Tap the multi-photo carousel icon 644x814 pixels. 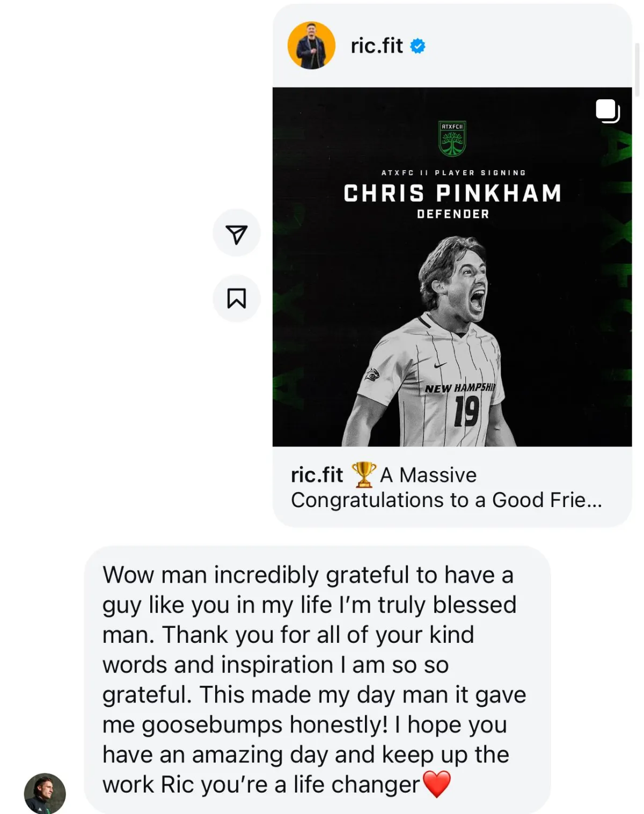click(x=608, y=111)
